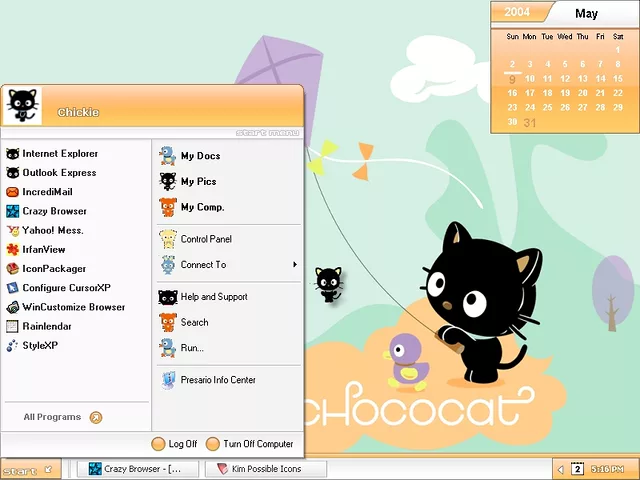Select Presario Info Center menu text

coord(218,380)
